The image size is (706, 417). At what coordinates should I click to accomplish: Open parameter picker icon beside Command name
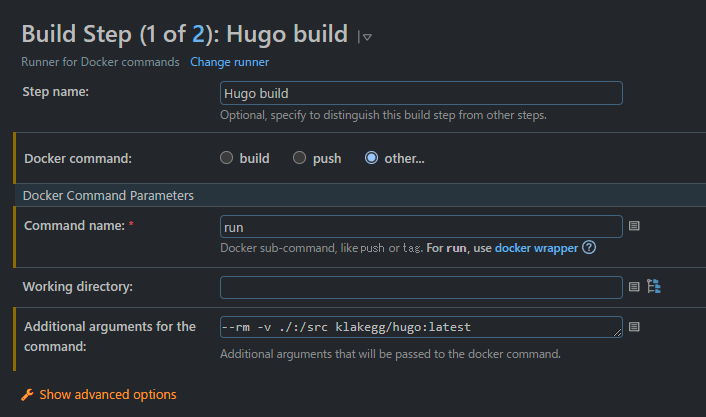tap(634, 227)
